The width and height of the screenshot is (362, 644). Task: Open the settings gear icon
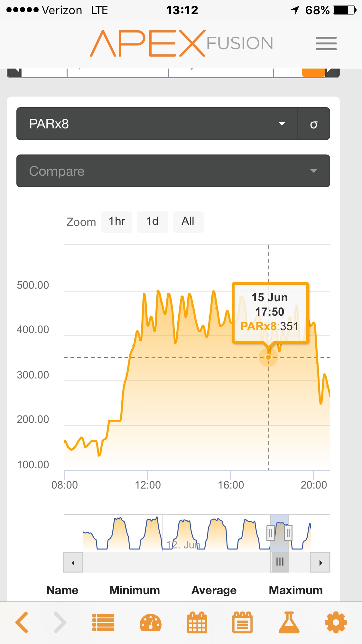coord(336,622)
